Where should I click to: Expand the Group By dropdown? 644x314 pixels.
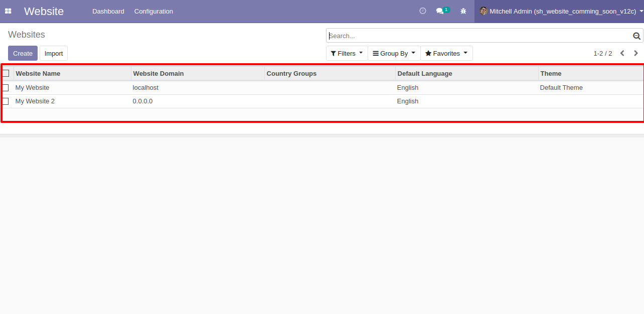click(394, 53)
